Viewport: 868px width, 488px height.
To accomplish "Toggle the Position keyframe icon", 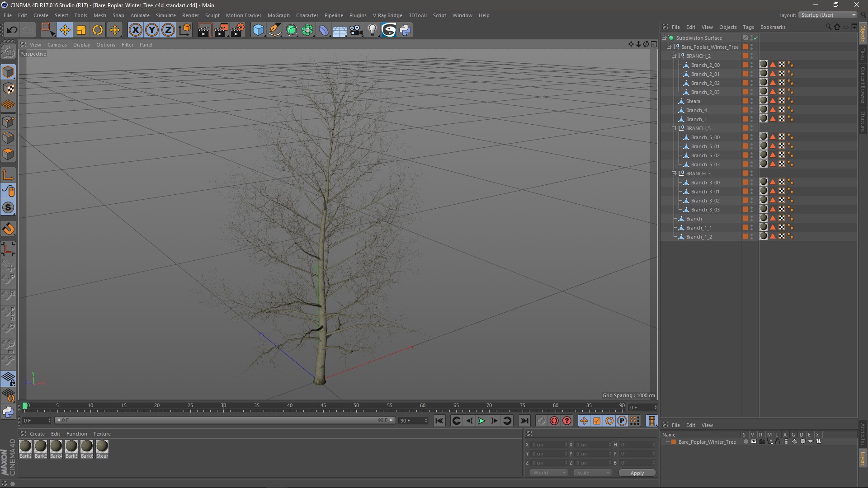I will click(584, 421).
